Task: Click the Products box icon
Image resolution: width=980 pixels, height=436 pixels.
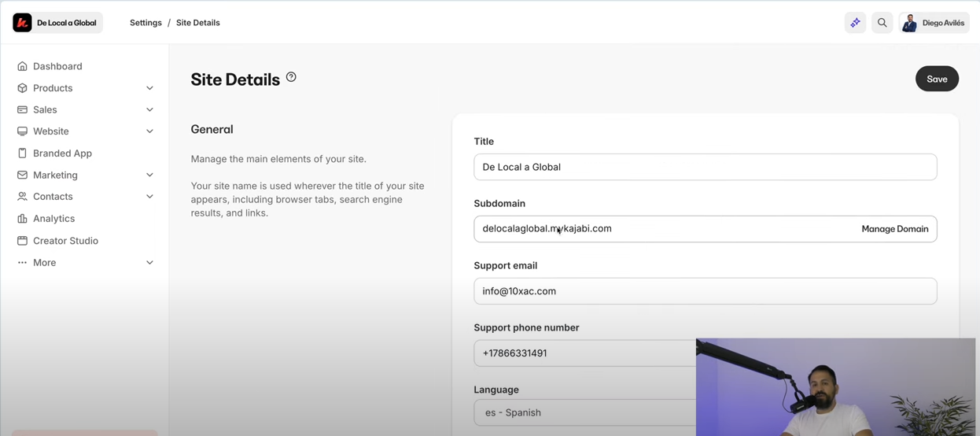Action: (x=22, y=88)
